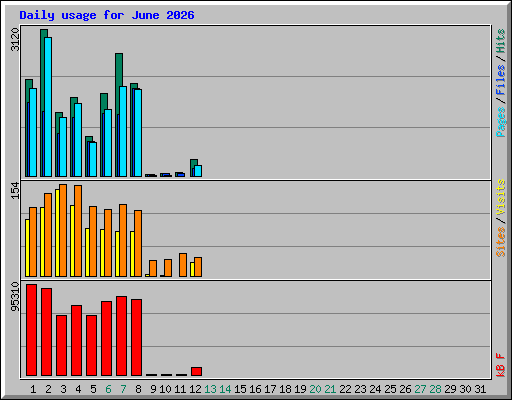The height and width of the screenshot is (400, 512).
Task: Click the KB F legend label
Action: pyautogui.click(x=500, y=365)
